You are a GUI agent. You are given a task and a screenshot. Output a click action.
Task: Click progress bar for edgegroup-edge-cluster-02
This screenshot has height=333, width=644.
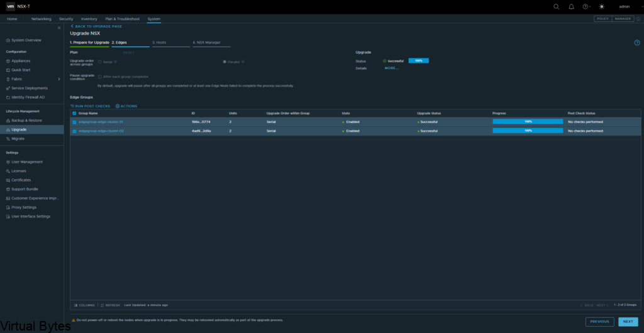tap(528, 131)
